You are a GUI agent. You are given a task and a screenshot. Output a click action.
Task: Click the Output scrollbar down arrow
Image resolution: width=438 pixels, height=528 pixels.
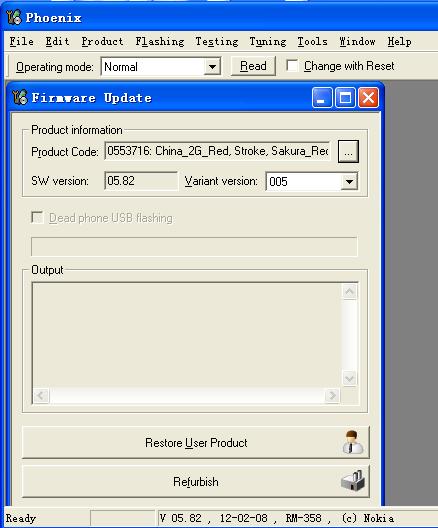[349, 378]
